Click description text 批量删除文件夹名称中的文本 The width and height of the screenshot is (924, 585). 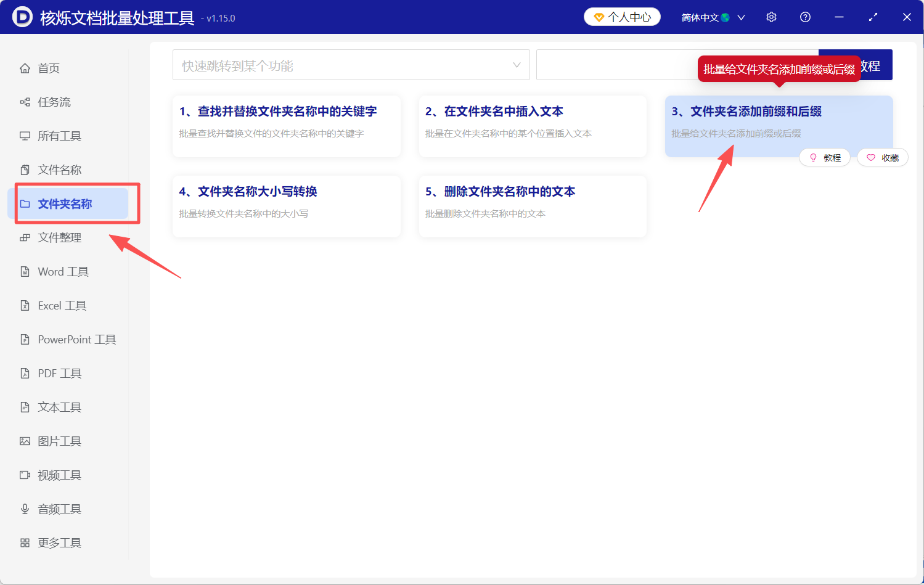coord(485,214)
